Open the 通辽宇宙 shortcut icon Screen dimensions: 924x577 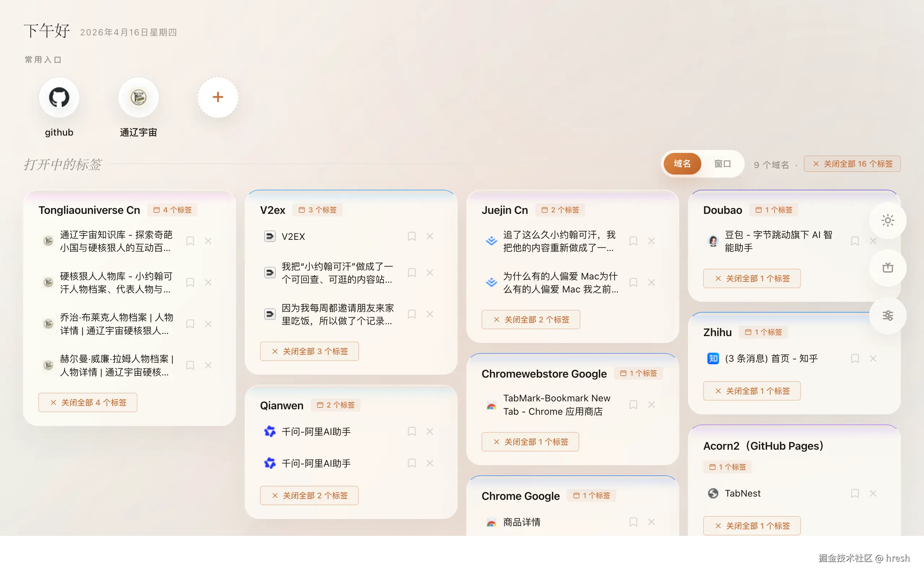pos(138,97)
